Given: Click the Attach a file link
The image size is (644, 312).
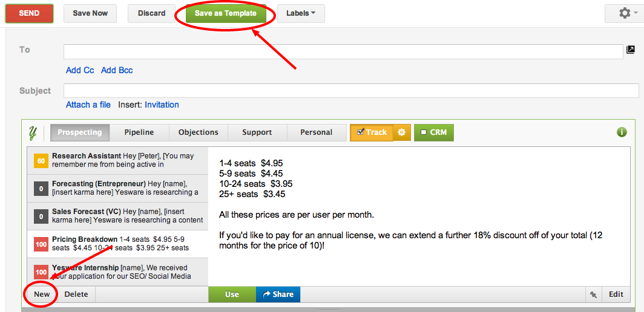Looking at the screenshot, I should (88, 105).
